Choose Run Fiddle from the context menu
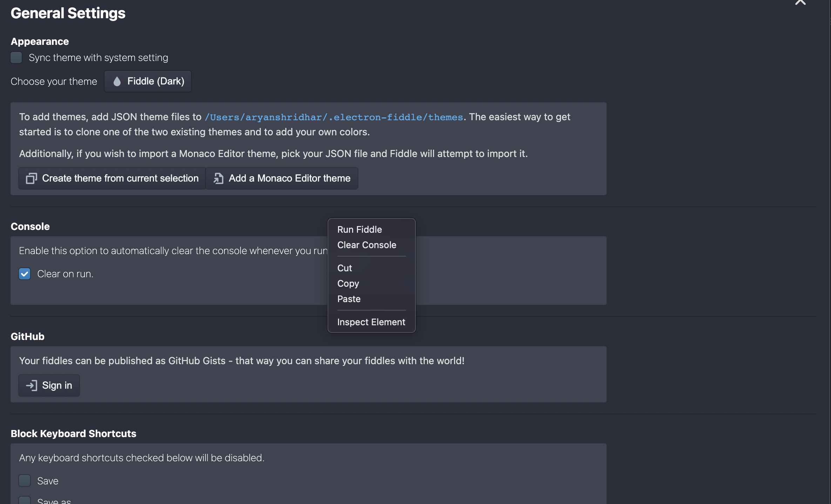 click(359, 230)
